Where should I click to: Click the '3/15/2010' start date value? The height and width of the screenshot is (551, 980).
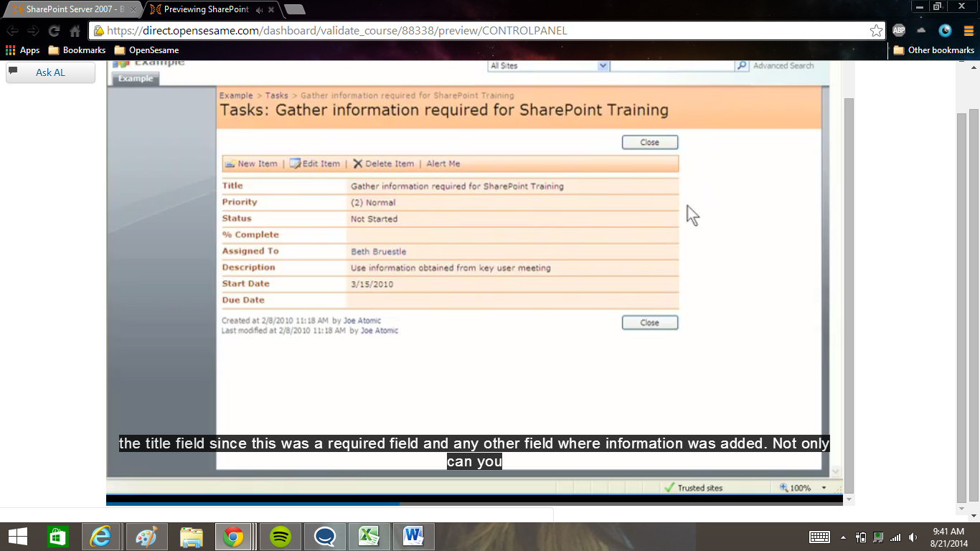[372, 284]
